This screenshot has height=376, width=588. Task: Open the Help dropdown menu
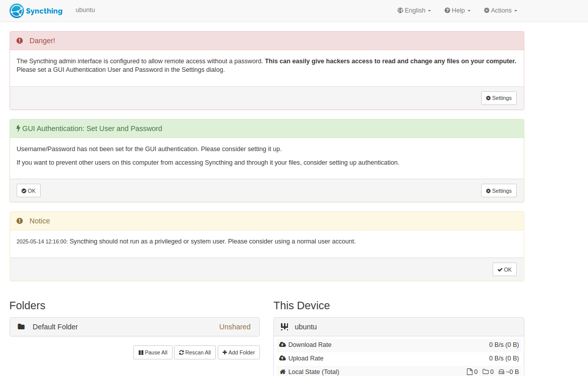pyautogui.click(x=458, y=11)
